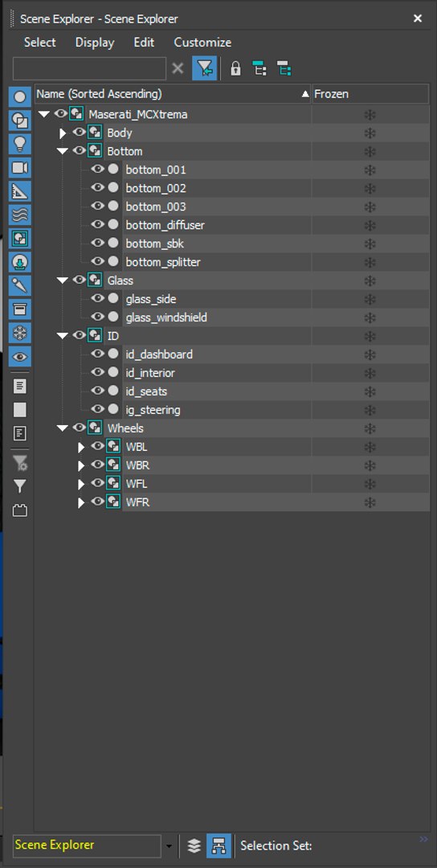437x868 pixels.
Task: Click Display None icon in sidebar
Action: (x=20, y=410)
